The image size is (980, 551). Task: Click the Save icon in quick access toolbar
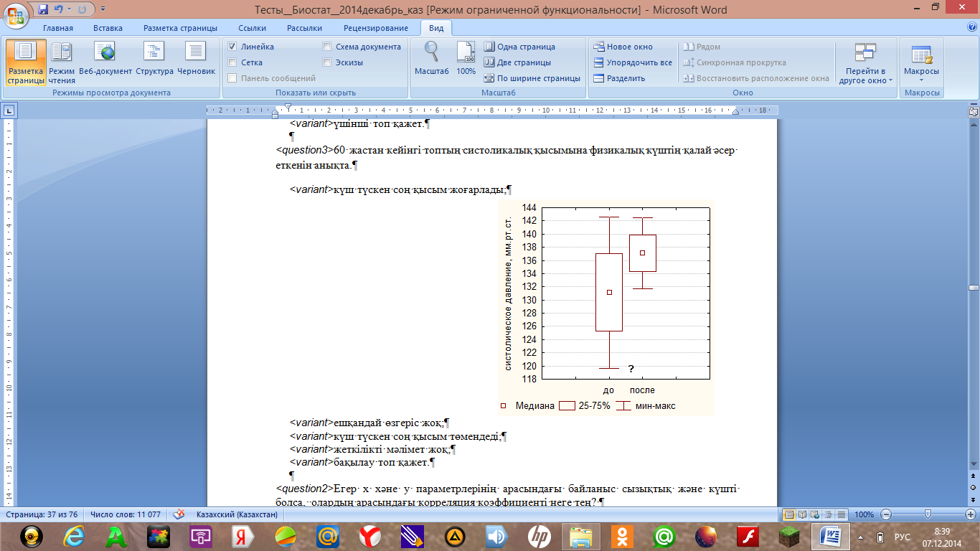coord(43,10)
